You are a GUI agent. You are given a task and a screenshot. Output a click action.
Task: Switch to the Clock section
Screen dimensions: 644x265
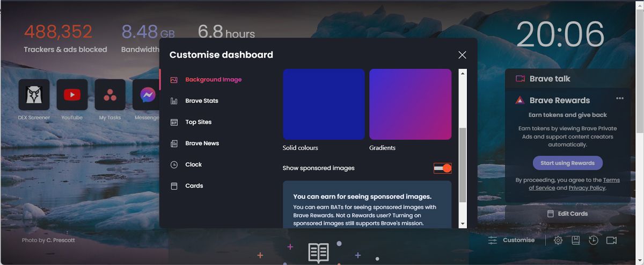193,164
